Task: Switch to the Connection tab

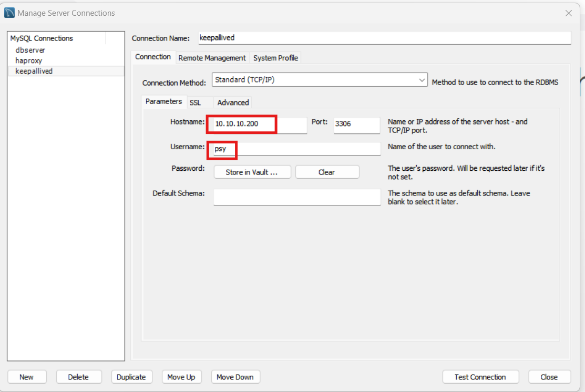Action: tap(153, 57)
